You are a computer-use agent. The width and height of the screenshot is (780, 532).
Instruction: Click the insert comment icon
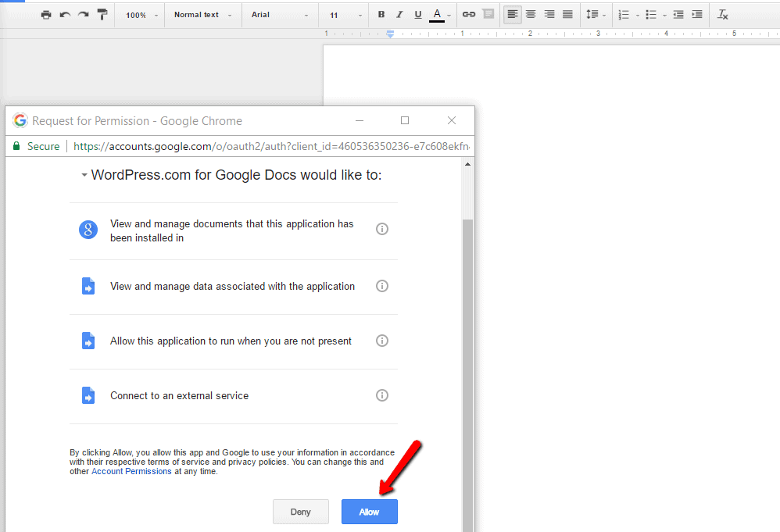[488, 14]
